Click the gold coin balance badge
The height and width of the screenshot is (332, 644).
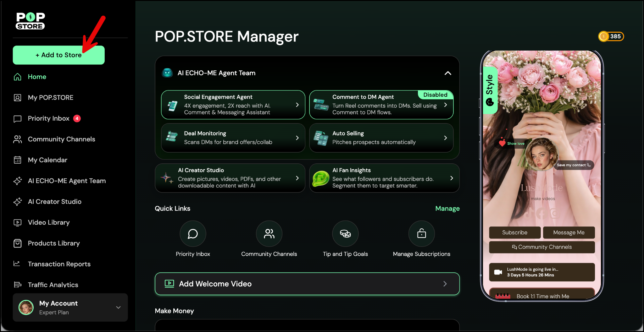pyautogui.click(x=611, y=36)
